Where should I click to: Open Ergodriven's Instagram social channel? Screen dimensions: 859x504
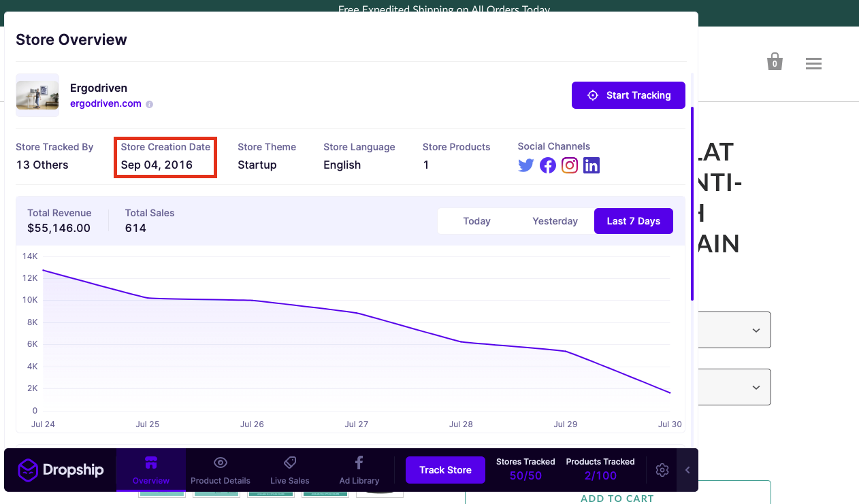[570, 165]
